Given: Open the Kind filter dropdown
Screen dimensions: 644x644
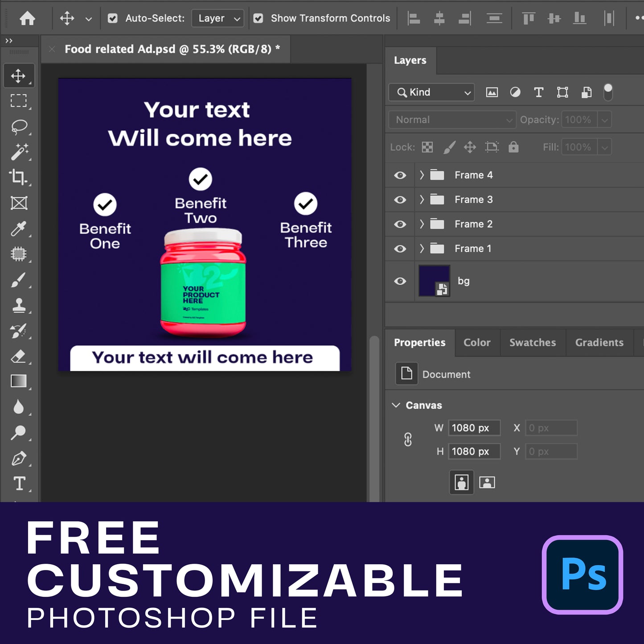Looking at the screenshot, I should click(431, 92).
